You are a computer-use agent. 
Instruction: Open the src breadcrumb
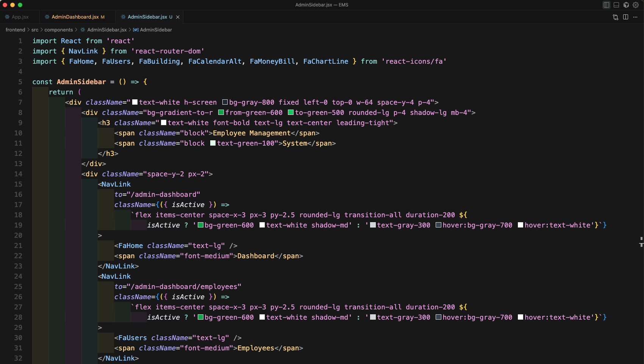[35, 30]
